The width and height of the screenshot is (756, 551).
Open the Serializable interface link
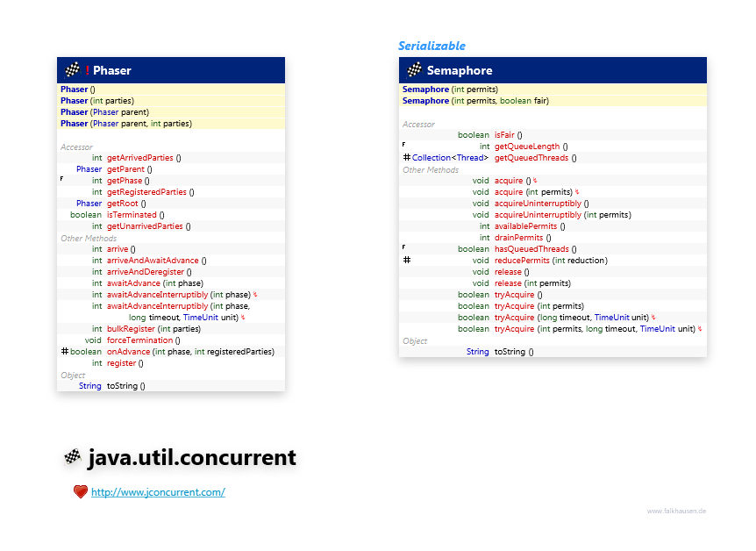tap(431, 46)
